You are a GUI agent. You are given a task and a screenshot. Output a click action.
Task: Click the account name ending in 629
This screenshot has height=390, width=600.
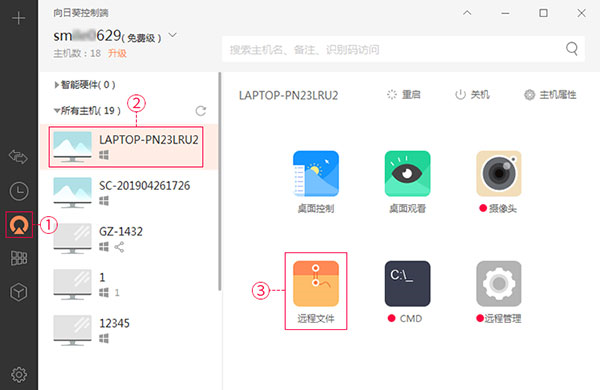(87, 36)
